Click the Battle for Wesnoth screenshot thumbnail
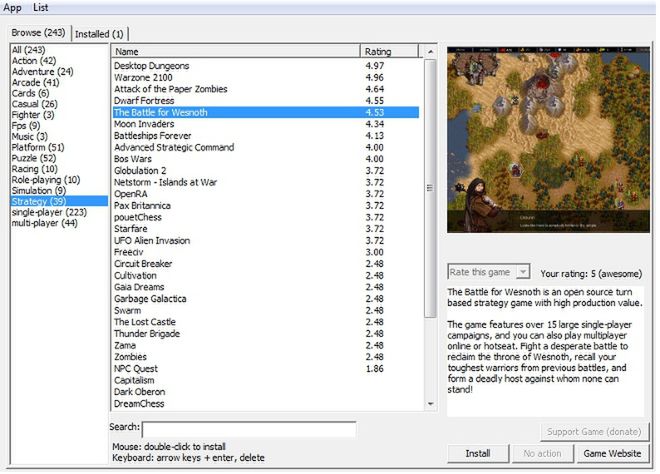The image size is (660, 474). 548,140
